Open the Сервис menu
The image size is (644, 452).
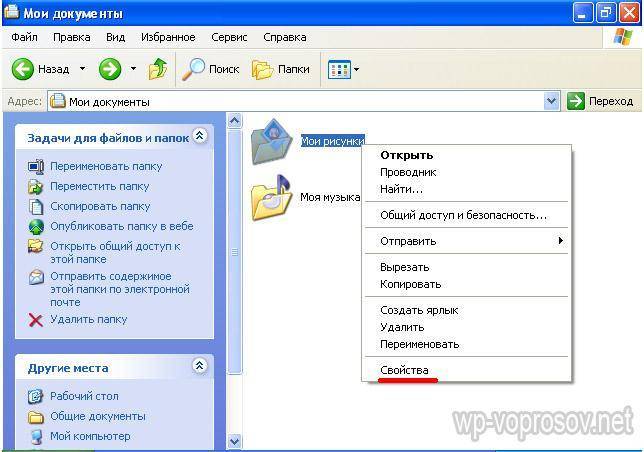[x=229, y=37]
